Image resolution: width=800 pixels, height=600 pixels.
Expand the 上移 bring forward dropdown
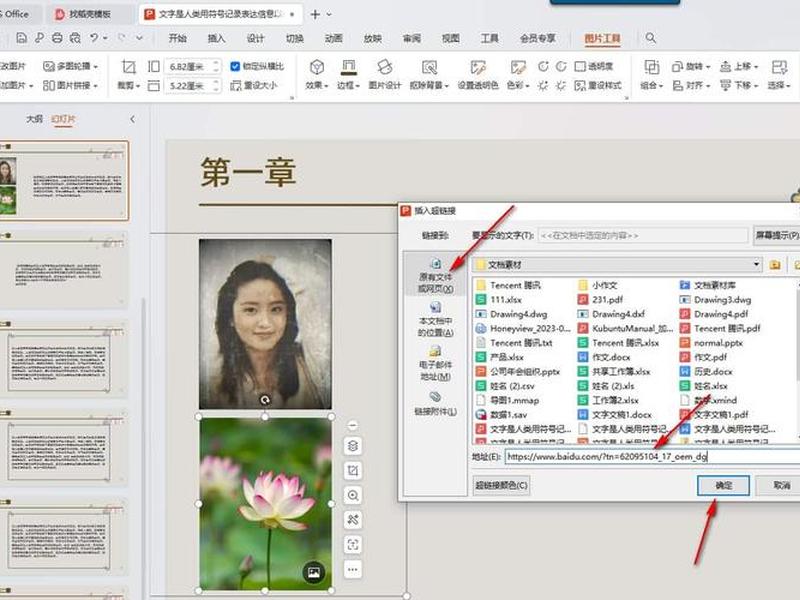756,67
